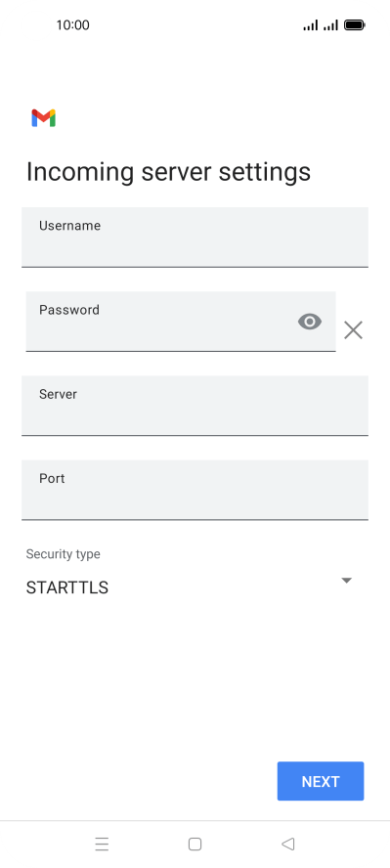Tap the Gmail logo icon
This screenshot has width=390, height=868.
pyautogui.click(x=43, y=118)
